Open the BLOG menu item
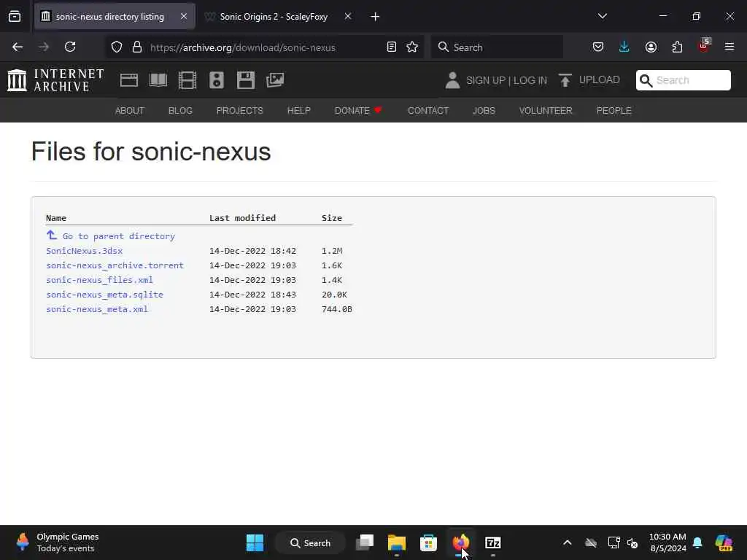The width and height of the screenshot is (747, 560). (x=181, y=111)
